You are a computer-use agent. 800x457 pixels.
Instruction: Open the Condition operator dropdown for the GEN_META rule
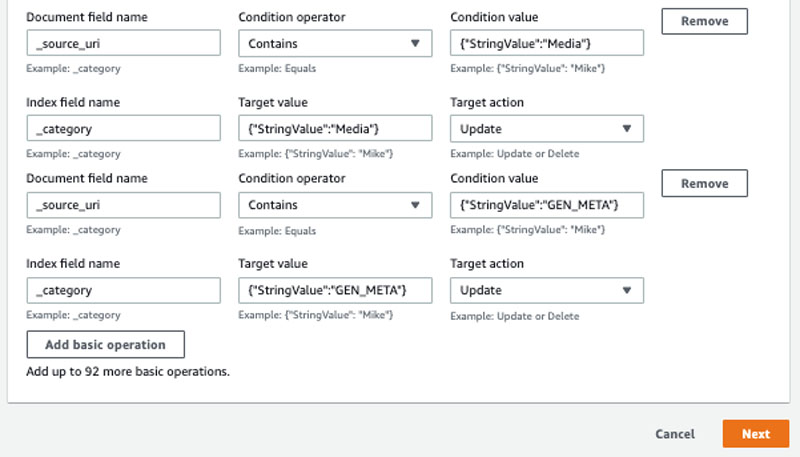[335, 205]
